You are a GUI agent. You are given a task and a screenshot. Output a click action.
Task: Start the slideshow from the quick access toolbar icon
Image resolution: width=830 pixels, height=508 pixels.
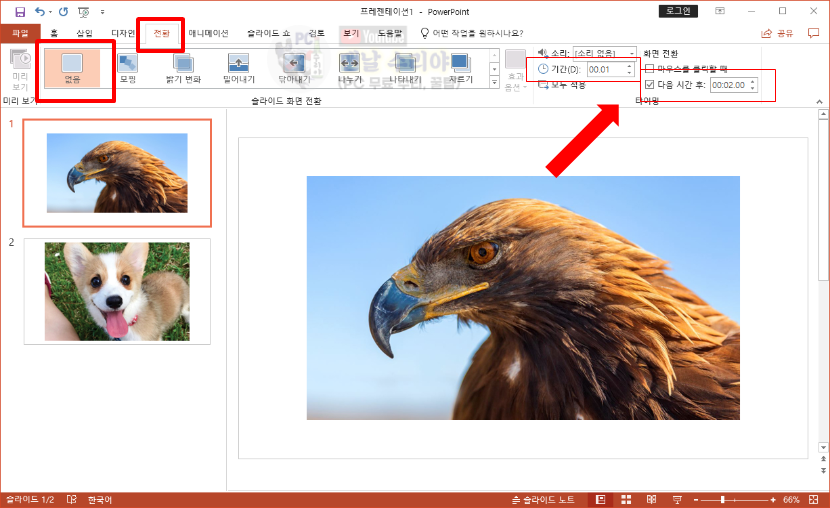(x=83, y=12)
